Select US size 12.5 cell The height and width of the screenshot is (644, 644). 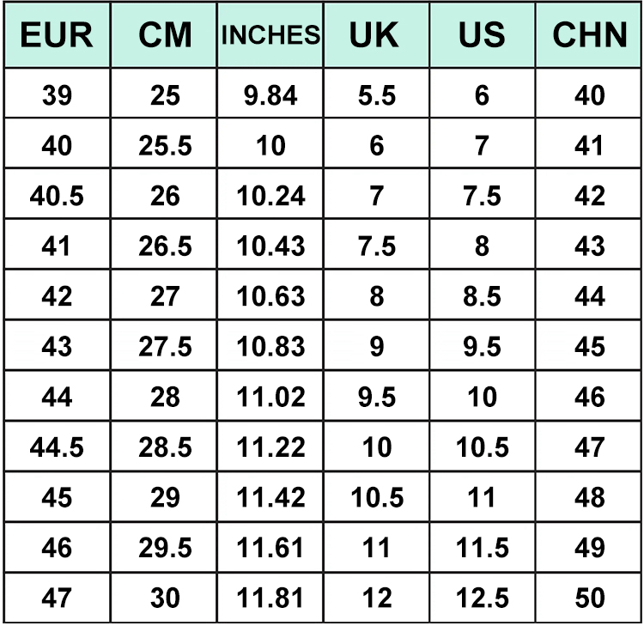point(482,598)
